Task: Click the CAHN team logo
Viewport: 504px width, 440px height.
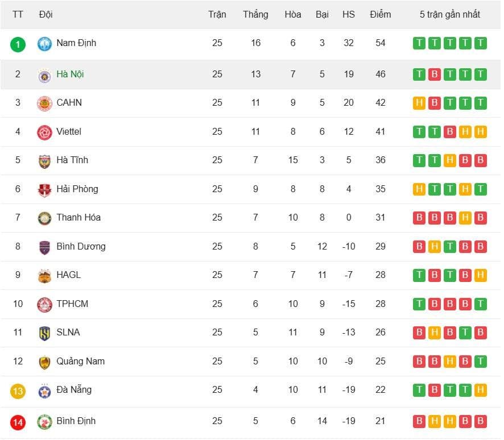Action: (44, 103)
